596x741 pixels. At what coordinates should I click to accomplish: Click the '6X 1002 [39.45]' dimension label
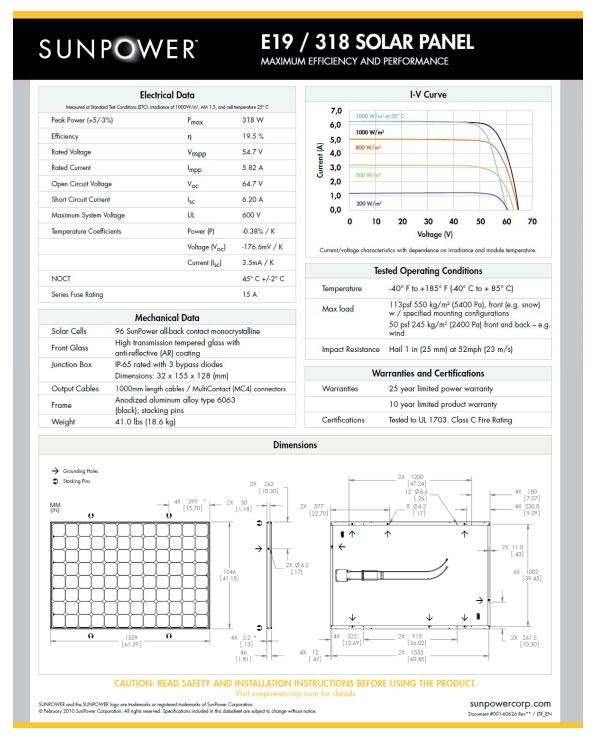coord(527,575)
